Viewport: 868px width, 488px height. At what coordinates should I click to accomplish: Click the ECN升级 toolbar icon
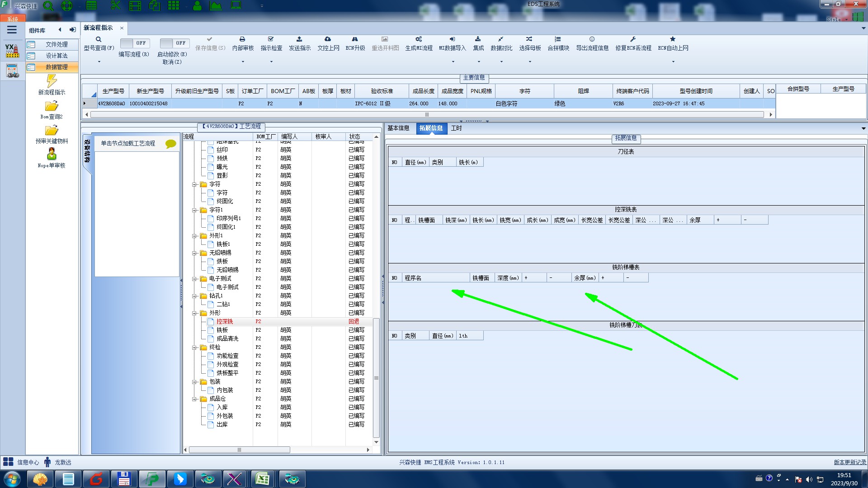point(355,39)
